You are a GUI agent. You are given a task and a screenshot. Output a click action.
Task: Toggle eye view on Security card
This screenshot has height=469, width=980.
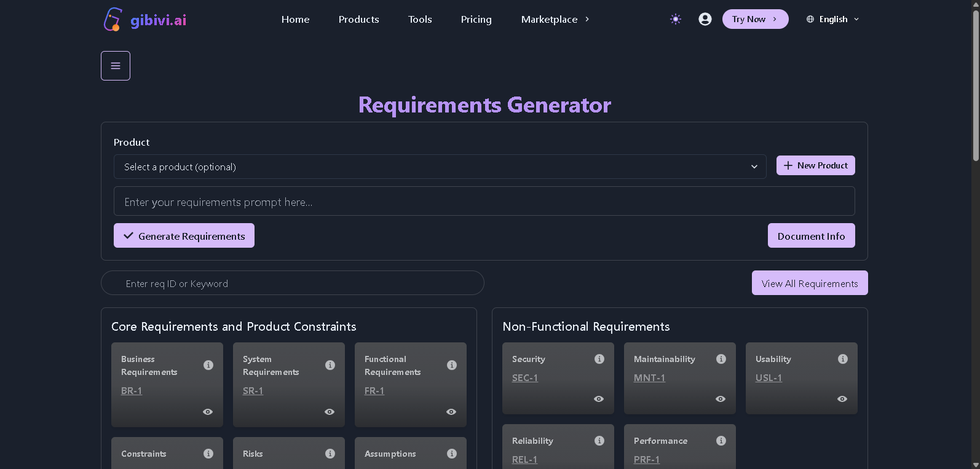(x=599, y=399)
